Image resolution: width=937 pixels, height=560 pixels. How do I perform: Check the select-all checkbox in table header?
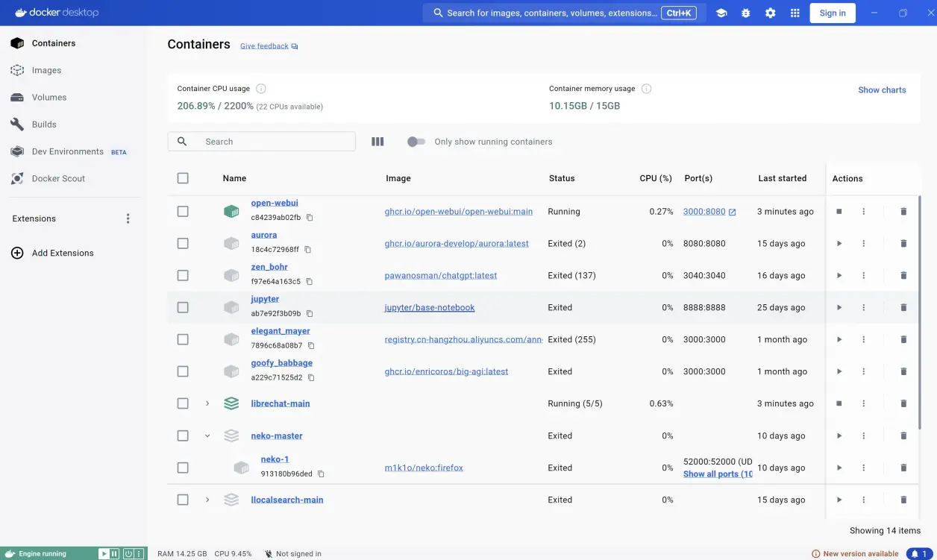coord(183,178)
